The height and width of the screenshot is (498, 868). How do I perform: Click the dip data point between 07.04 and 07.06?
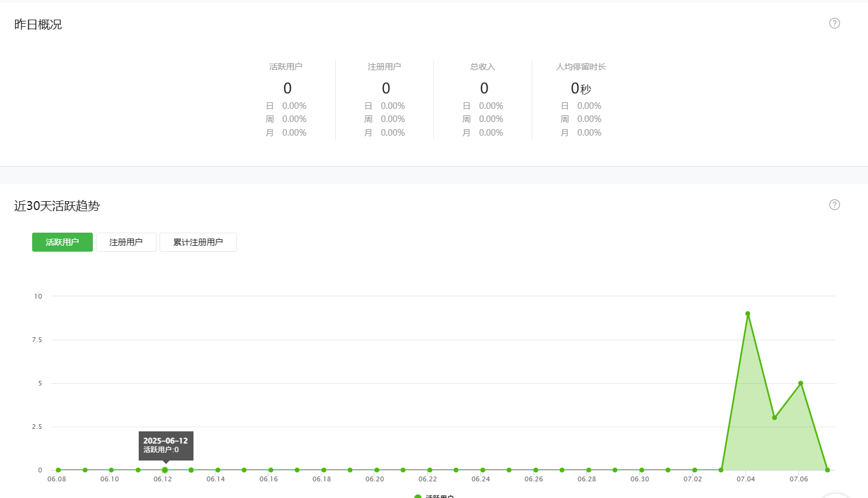click(x=775, y=418)
